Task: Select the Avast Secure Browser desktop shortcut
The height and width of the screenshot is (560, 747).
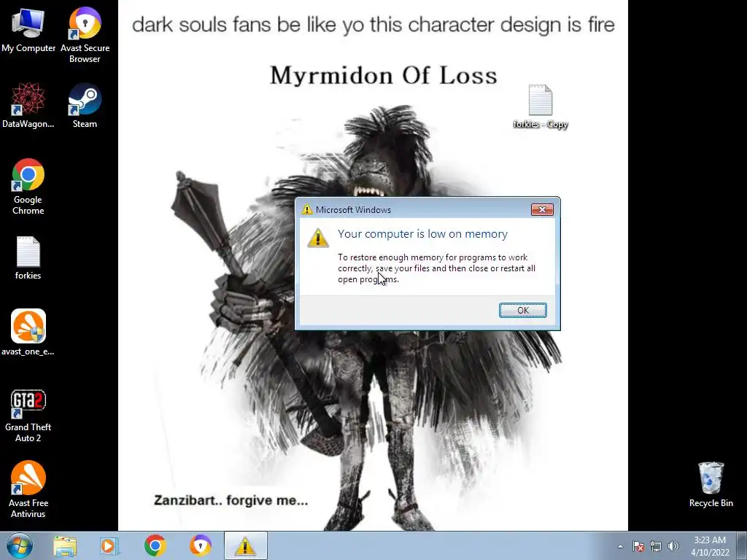Action: coord(85,34)
